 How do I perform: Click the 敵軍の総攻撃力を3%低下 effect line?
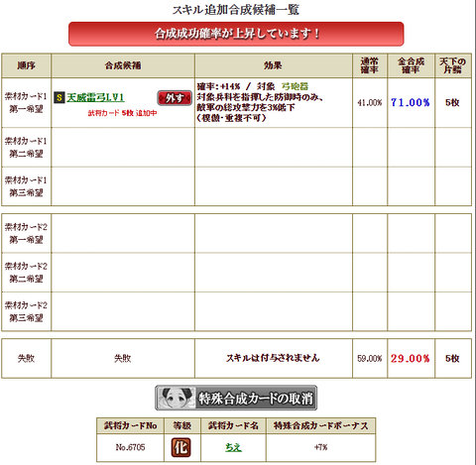pos(246,107)
